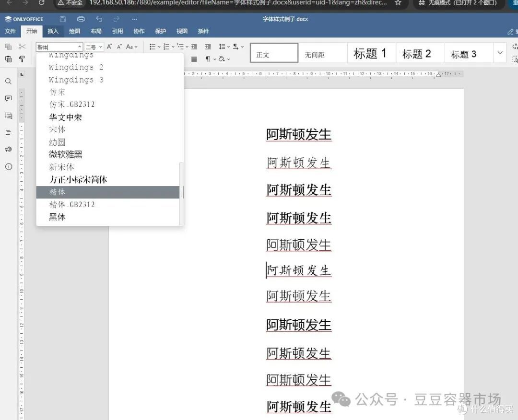This screenshot has height=420, width=518.
Task: Increase font size with the larger A icon
Action: tap(109, 47)
